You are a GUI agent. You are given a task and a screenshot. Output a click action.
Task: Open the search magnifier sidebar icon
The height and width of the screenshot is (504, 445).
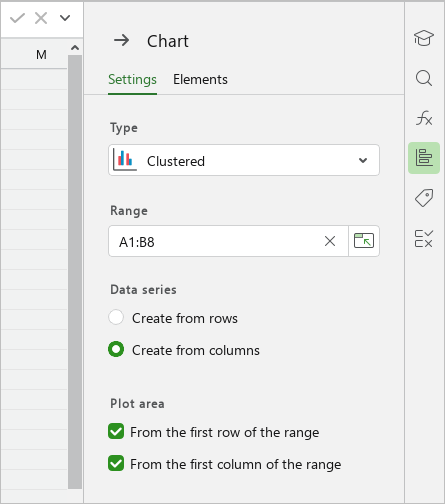pos(424,78)
